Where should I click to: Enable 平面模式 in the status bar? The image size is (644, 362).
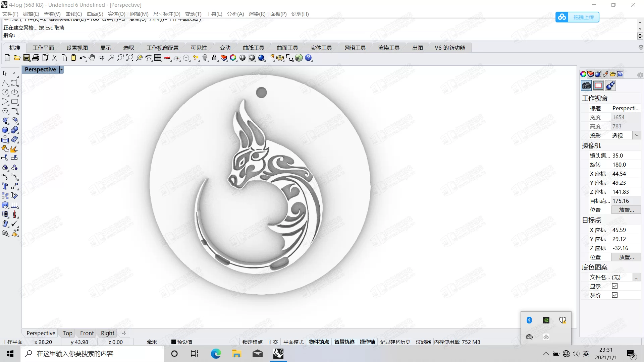click(x=293, y=342)
